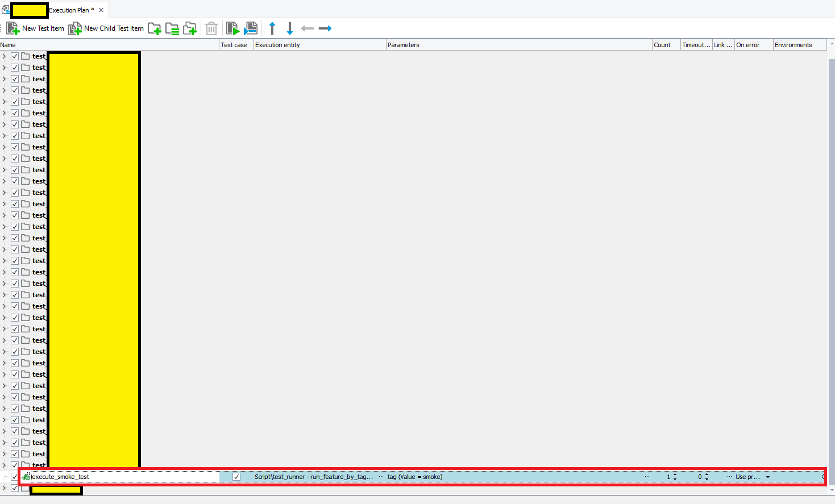Expand the last folder below execute_smoke_test
835x504 pixels.
(5, 488)
